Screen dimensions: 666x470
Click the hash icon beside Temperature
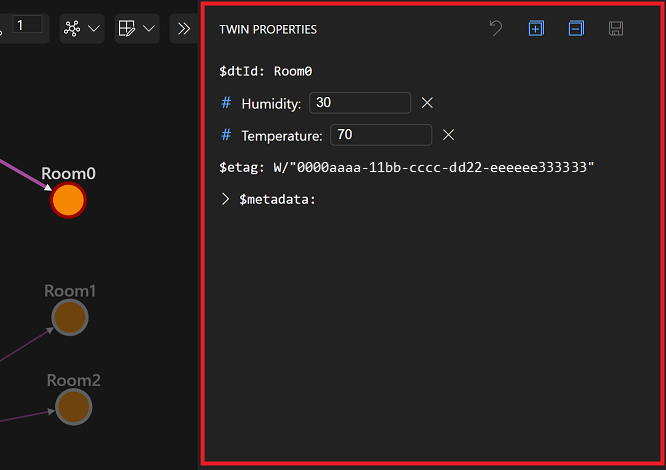pos(226,135)
